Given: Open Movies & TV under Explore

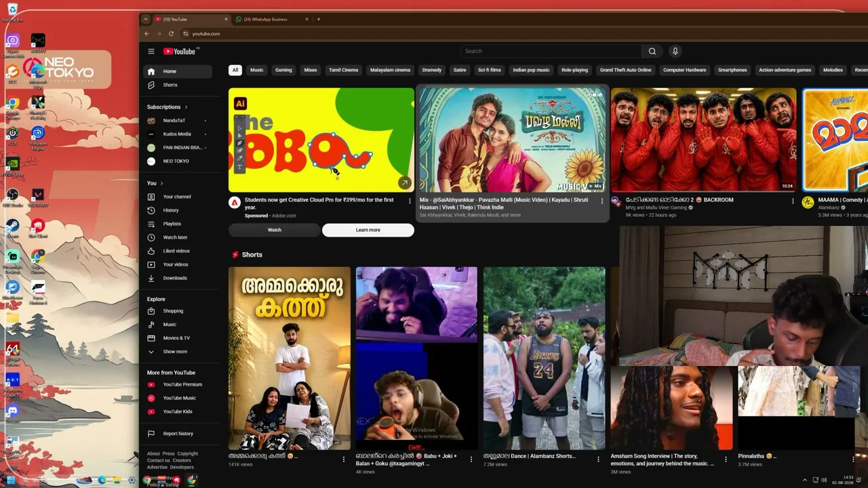Looking at the screenshot, I should click(178, 338).
